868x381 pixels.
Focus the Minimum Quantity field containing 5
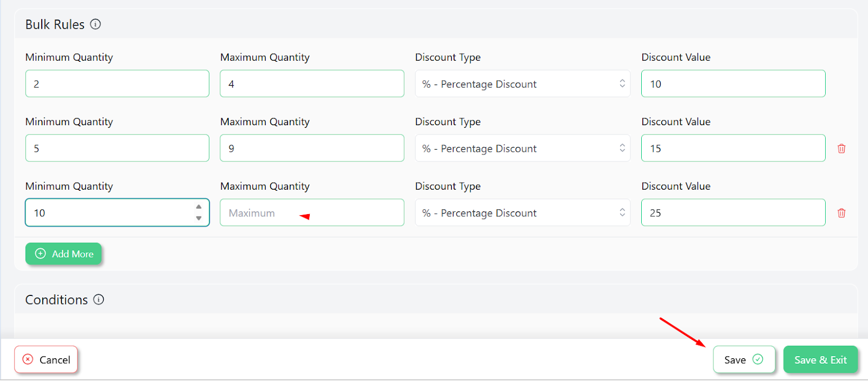[117, 148]
